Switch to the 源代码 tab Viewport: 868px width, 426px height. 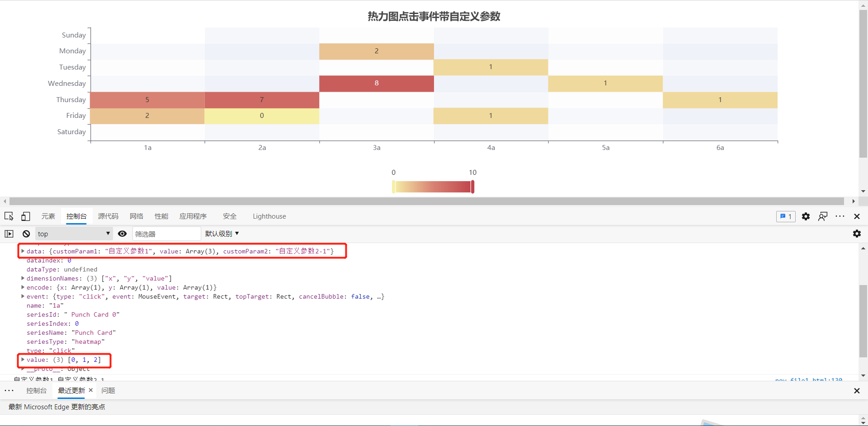pyautogui.click(x=108, y=216)
